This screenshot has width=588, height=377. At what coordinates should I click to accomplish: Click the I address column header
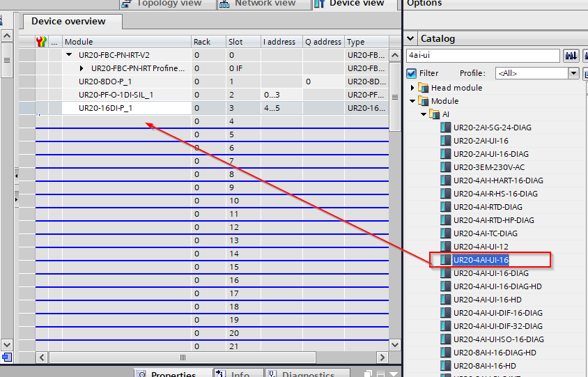(281, 42)
